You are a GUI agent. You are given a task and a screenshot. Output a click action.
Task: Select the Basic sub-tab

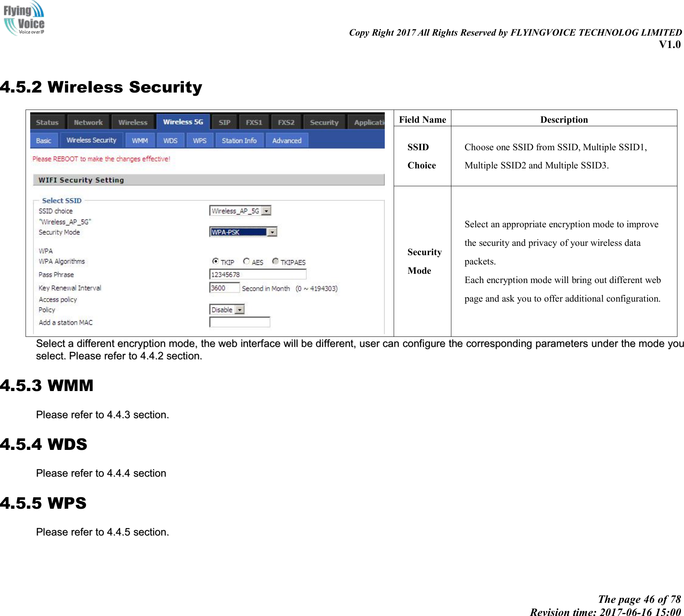44,140
